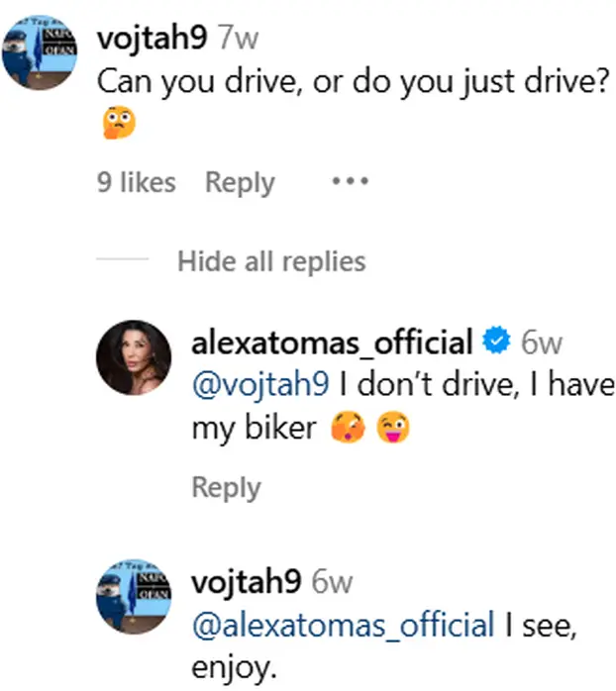View the "9 likes" list on the top comment
This screenshot has height=691, width=616.
[x=136, y=182]
